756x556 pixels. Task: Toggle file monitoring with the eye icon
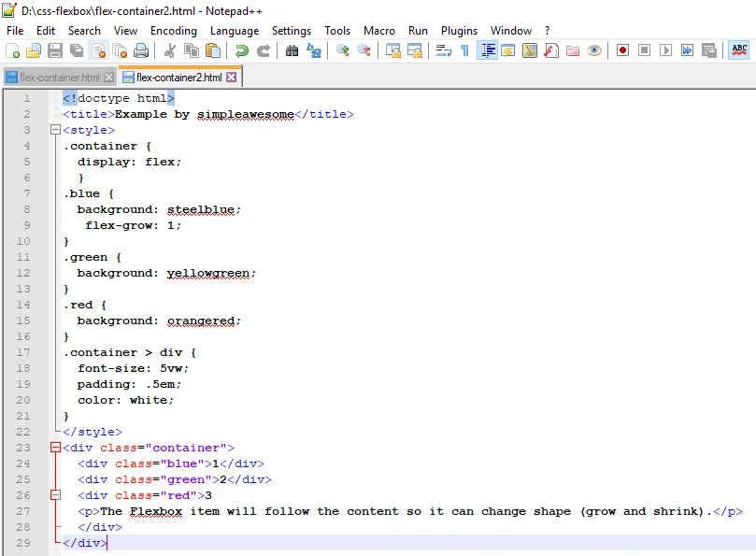[x=594, y=50]
